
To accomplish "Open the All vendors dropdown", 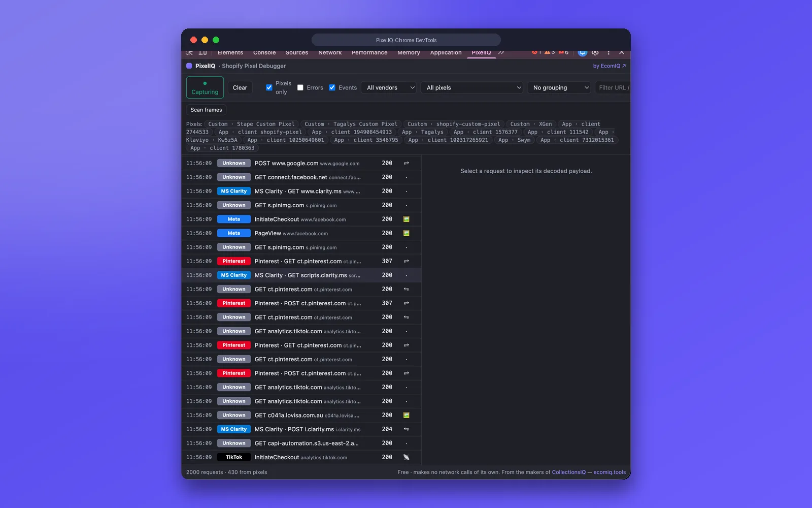I will (389, 88).
